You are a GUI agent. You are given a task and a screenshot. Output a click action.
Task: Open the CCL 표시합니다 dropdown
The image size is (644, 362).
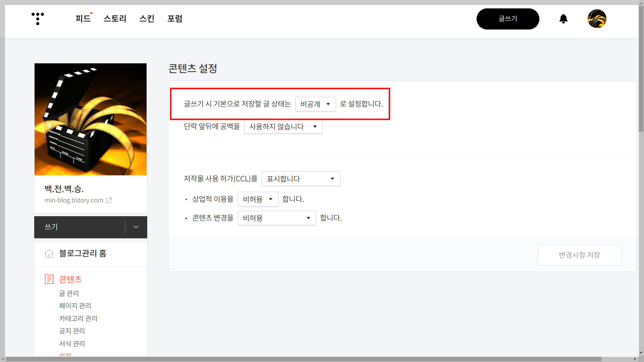pyautogui.click(x=301, y=179)
